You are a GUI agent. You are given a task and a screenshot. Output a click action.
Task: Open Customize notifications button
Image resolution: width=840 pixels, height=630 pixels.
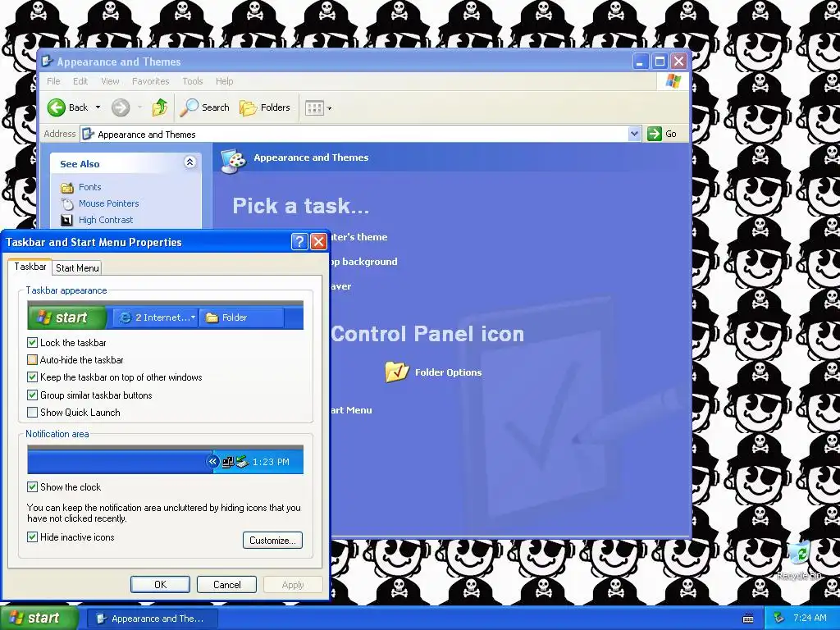click(x=272, y=541)
